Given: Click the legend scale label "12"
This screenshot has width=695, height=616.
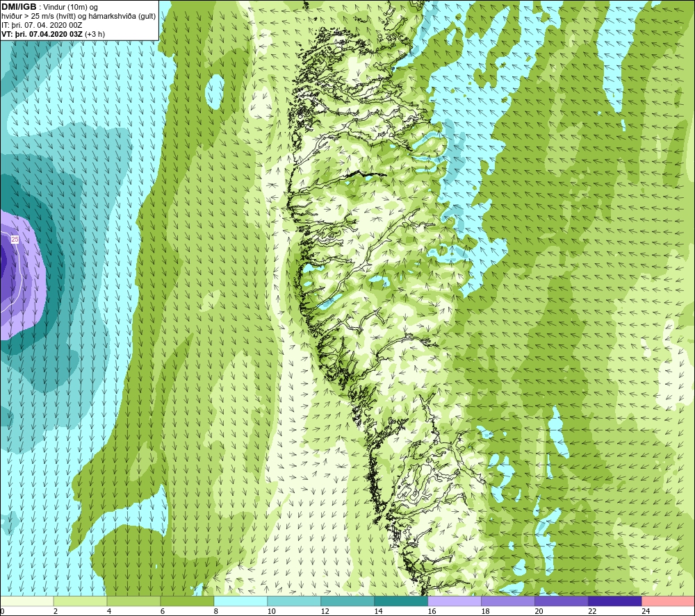Looking at the screenshot, I should (x=325, y=611).
